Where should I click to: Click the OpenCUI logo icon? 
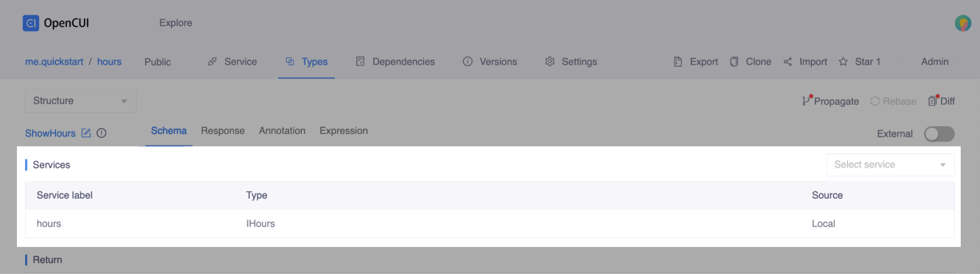30,23
